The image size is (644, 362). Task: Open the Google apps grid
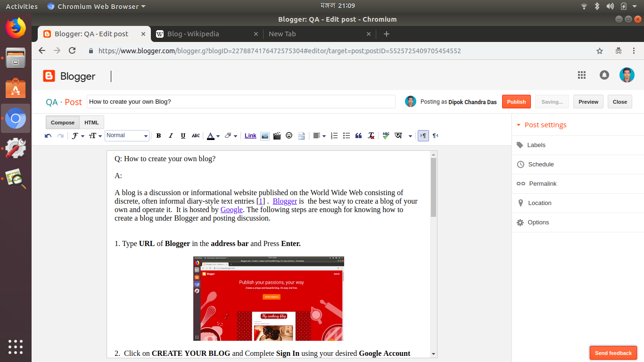(x=582, y=75)
